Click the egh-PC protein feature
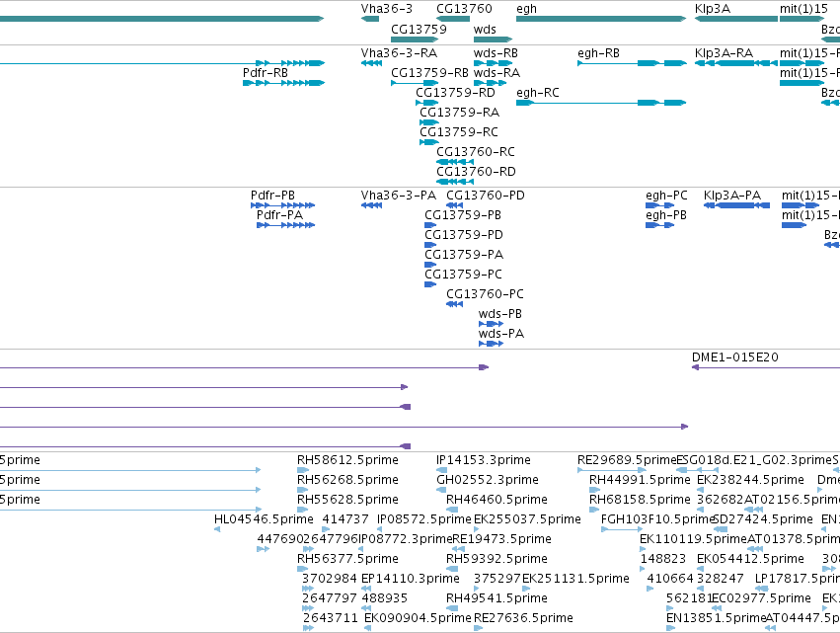The height and width of the screenshot is (633, 840). click(660, 205)
